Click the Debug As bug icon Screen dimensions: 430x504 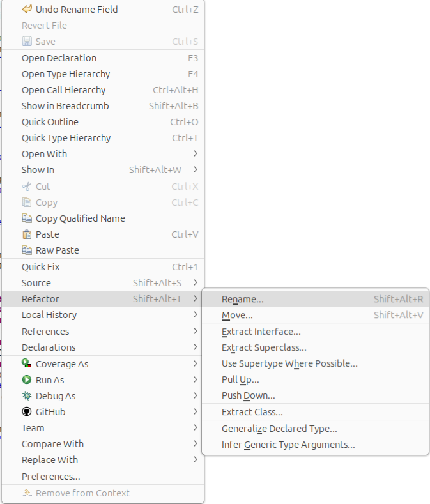click(x=27, y=395)
